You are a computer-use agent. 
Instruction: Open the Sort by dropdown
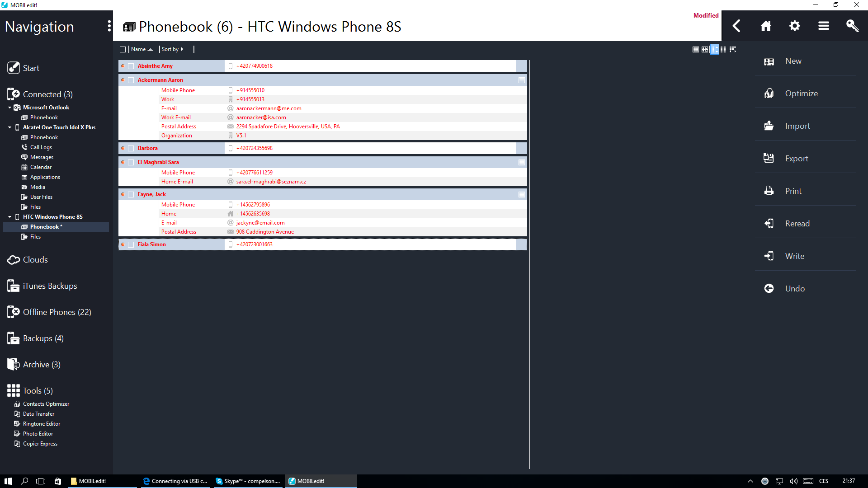pos(172,50)
